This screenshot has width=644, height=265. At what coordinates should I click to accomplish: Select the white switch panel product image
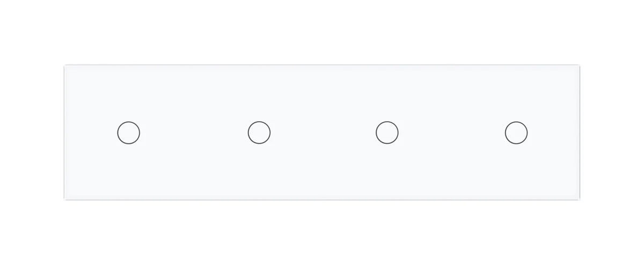322,132
